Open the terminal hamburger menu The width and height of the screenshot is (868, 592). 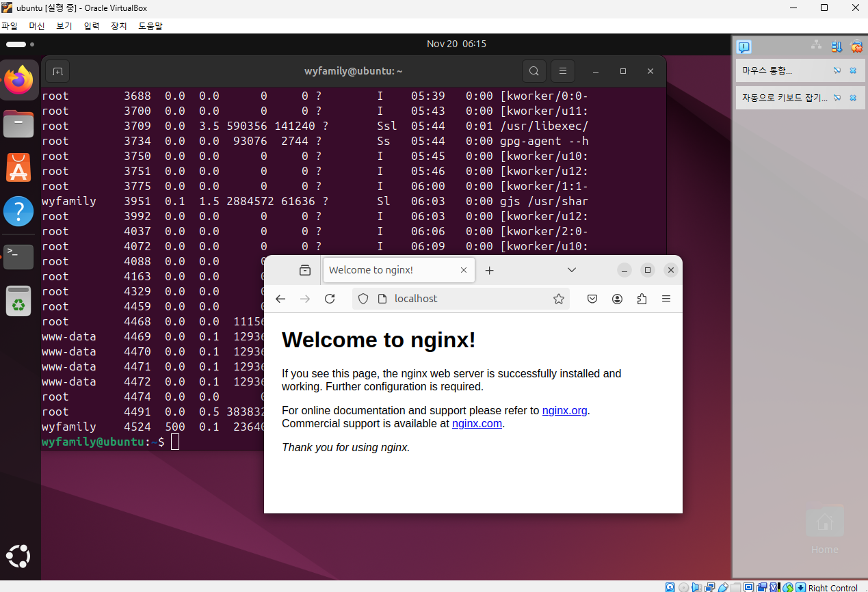(562, 71)
